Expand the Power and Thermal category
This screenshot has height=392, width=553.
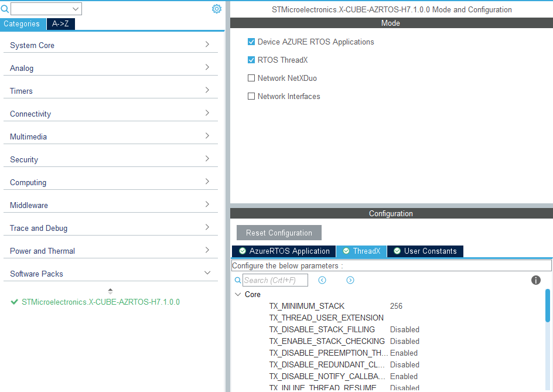[x=110, y=251]
